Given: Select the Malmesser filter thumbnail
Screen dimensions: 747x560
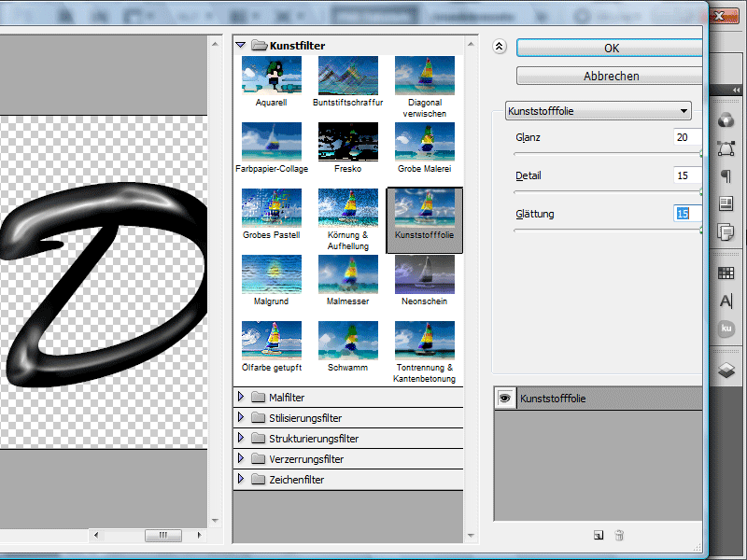Looking at the screenshot, I should coord(347,274).
